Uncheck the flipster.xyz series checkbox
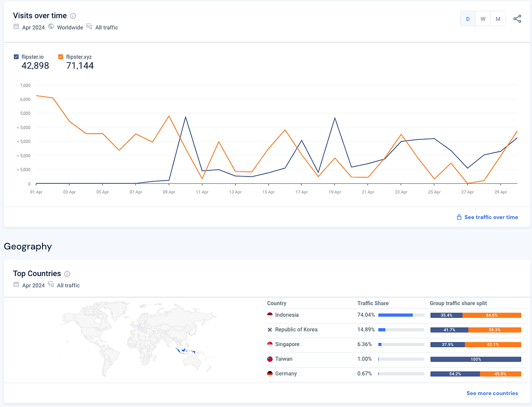This screenshot has width=532, height=407. click(61, 57)
